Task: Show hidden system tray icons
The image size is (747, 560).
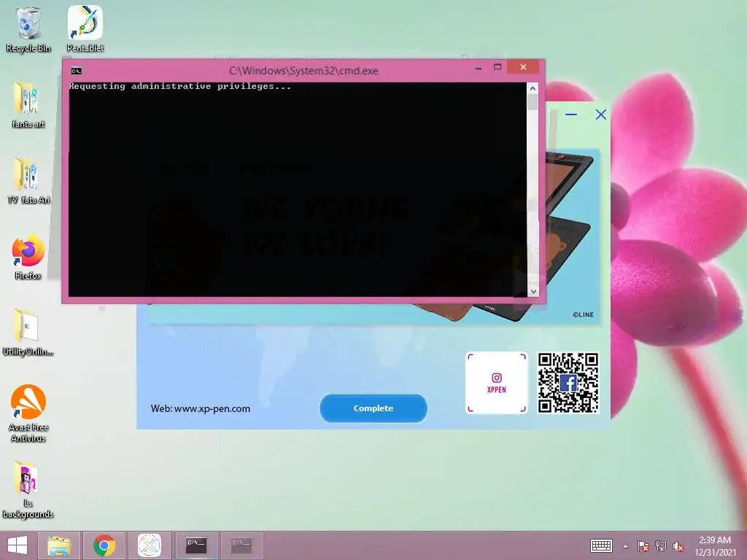Action: click(x=625, y=546)
